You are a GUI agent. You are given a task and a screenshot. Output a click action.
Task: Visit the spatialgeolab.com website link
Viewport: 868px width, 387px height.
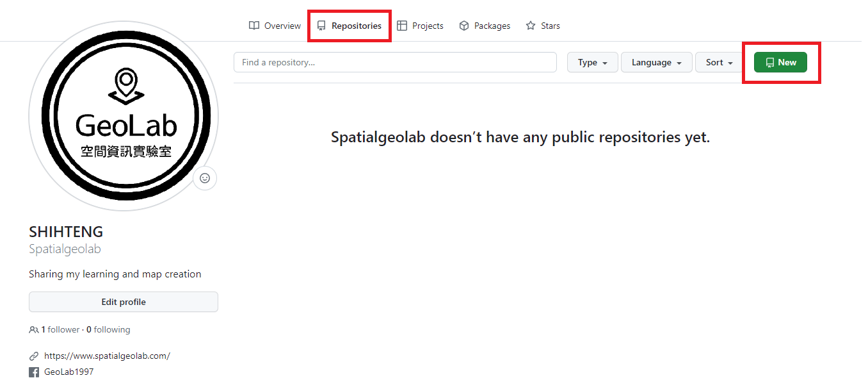tap(107, 356)
